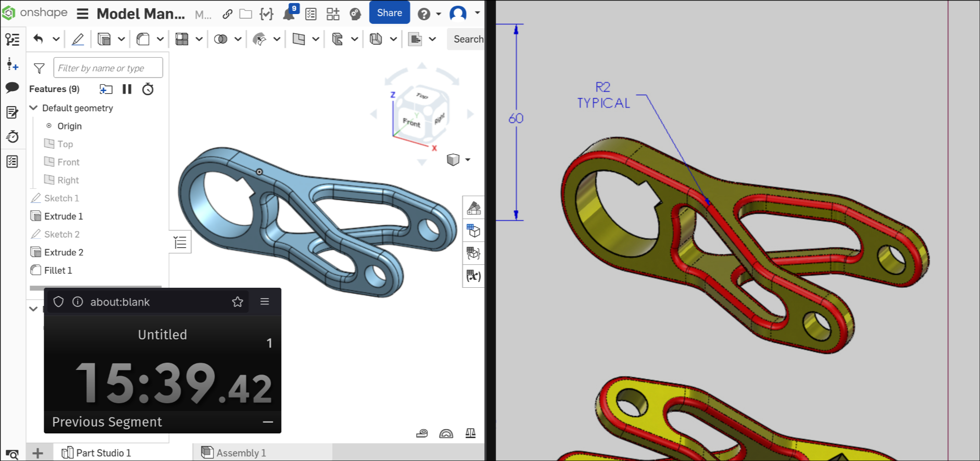Screen dimensions: 980x461
Task: Select the Part Studio 1 tab
Action: click(96, 453)
